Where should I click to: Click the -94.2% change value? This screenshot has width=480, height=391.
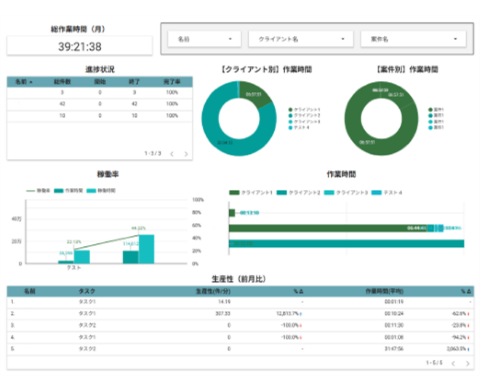[x=459, y=337]
